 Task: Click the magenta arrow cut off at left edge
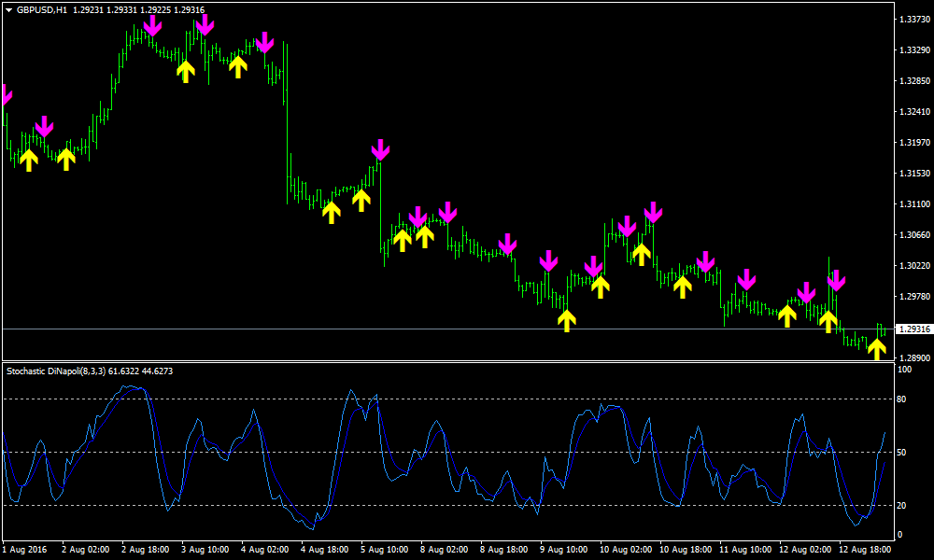point(5,94)
